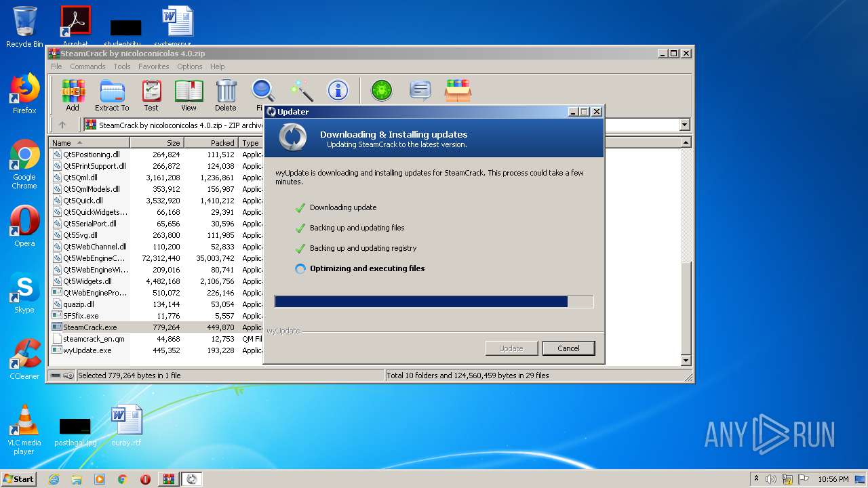Open the Help menu
Image resolution: width=868 pixels, height=488 pixels.
(x=217, y=66)
